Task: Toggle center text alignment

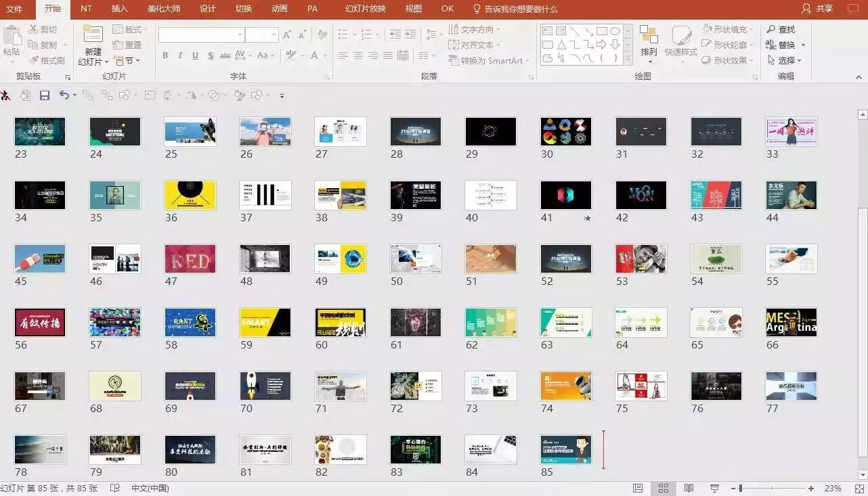Action: pyautogui.click(x=358, y=55)
